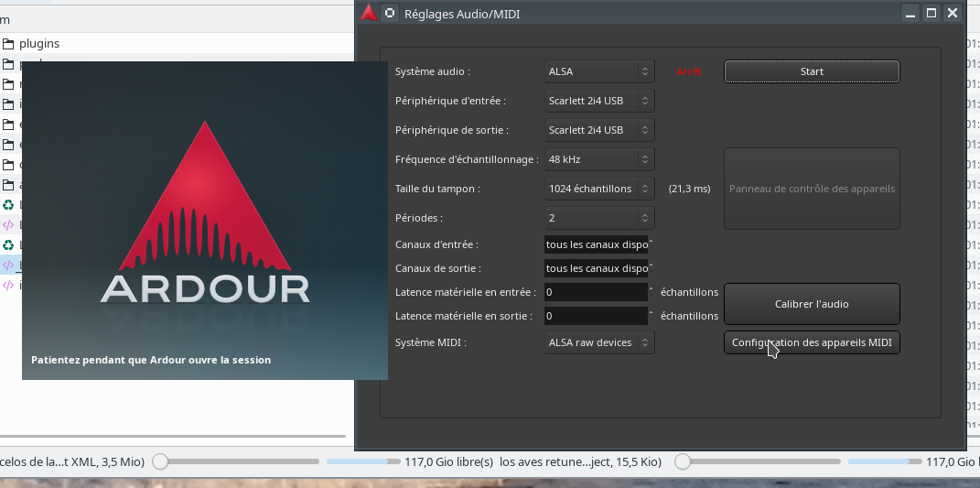Click the Réglages Audio/MIDI window title
This screenshot has height=488, width=980.
click(x=462, y=14)
